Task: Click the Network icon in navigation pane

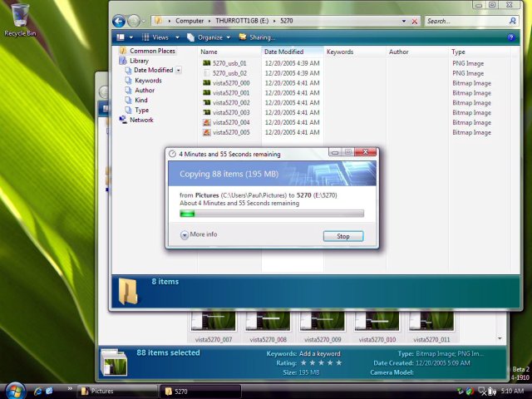Action: 140,120
